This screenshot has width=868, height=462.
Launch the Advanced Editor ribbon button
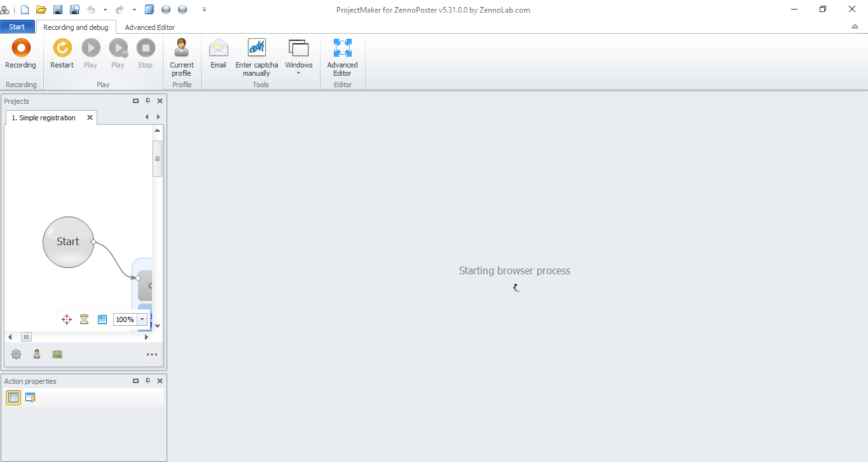pos(343,57)
